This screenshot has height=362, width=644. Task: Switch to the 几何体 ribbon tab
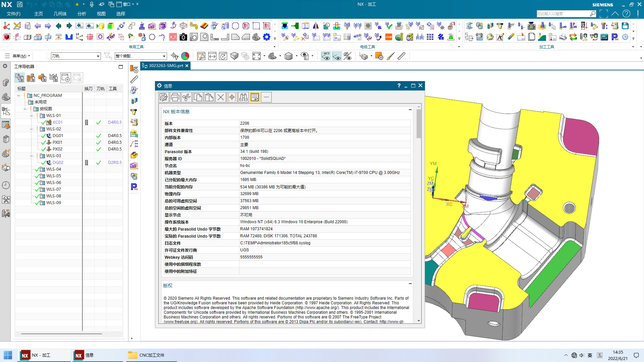tap(60, 14)
